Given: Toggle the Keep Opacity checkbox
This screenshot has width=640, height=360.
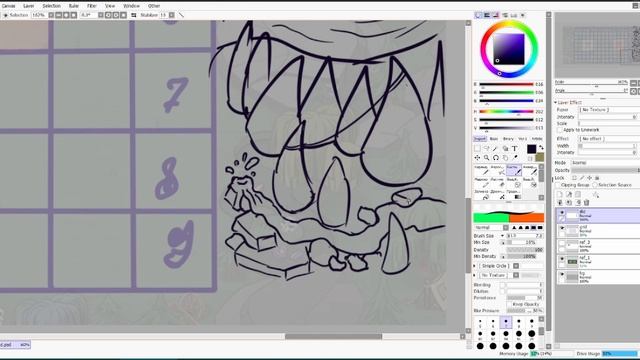Looking at the screenshot, I should click(509, 304).
